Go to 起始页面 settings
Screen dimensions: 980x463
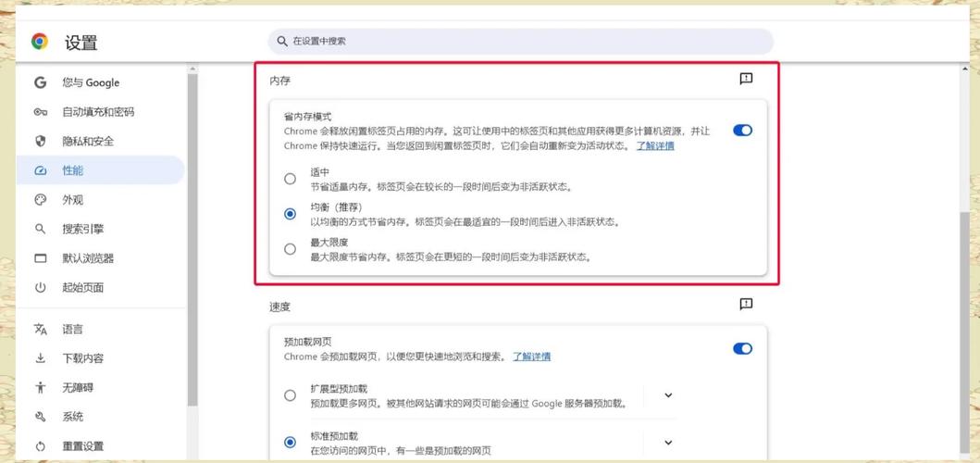pos(100,288)
